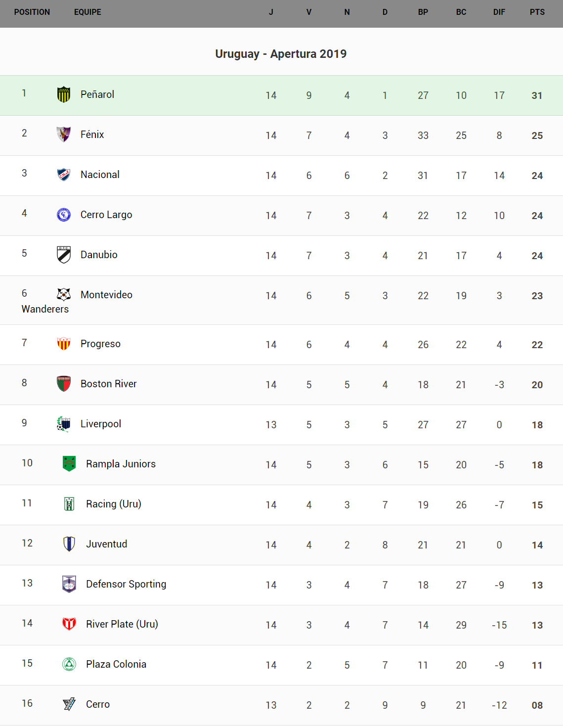The width and height of the screenshot is (563, 728).
Task: Click the Uruguay - Apertura 2019 title
Action: (x=281, y=54)
